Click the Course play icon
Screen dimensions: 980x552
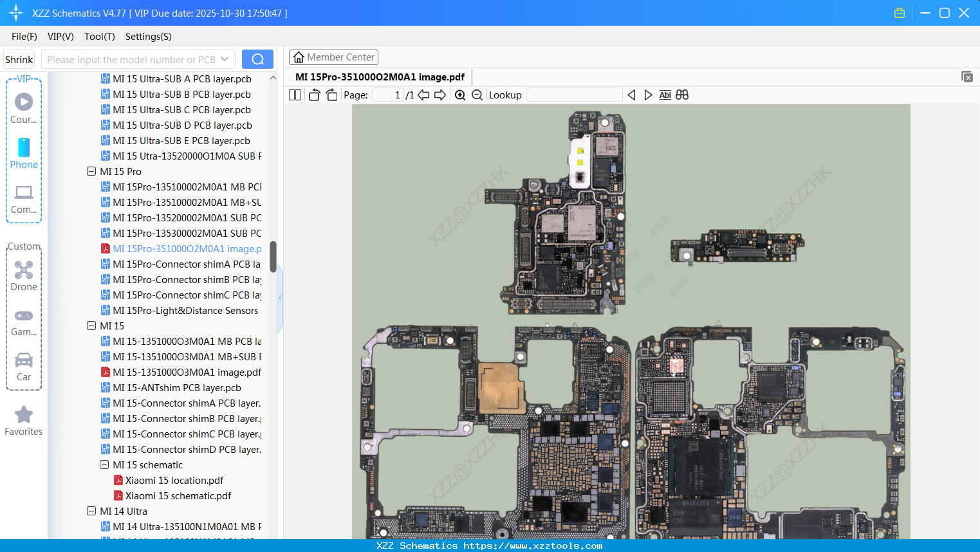pos(24,100)
